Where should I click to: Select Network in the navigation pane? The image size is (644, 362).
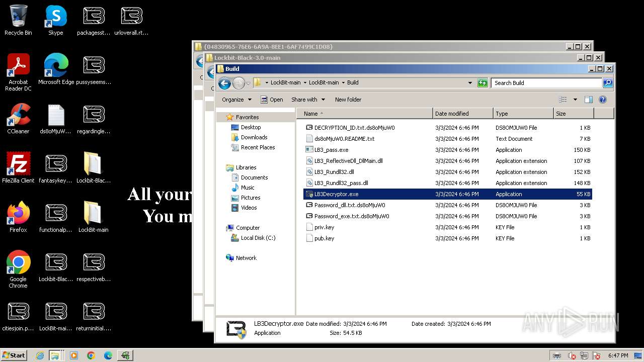pyautogui.click(x=246, y=258)
